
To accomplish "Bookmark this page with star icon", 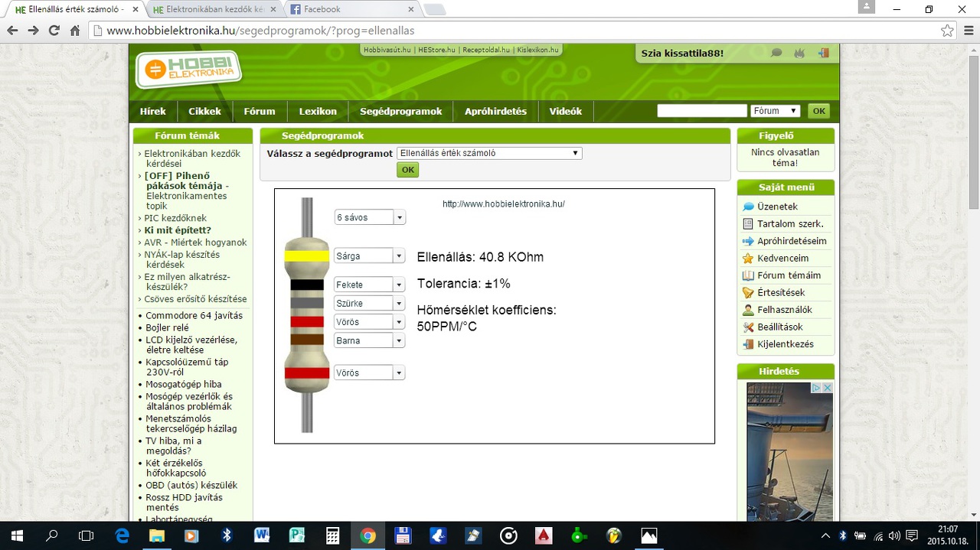I will click(x=948, y=31).
